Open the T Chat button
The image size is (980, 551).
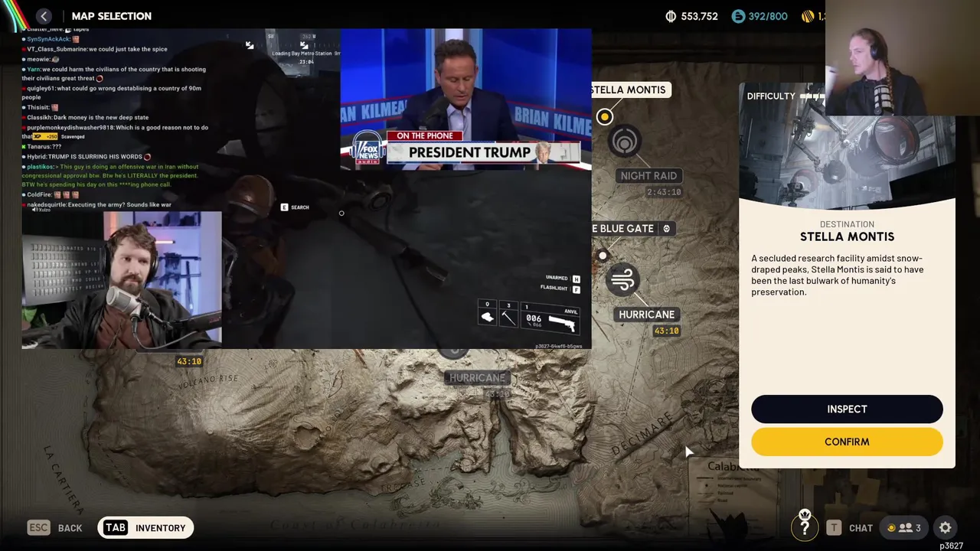849,527
